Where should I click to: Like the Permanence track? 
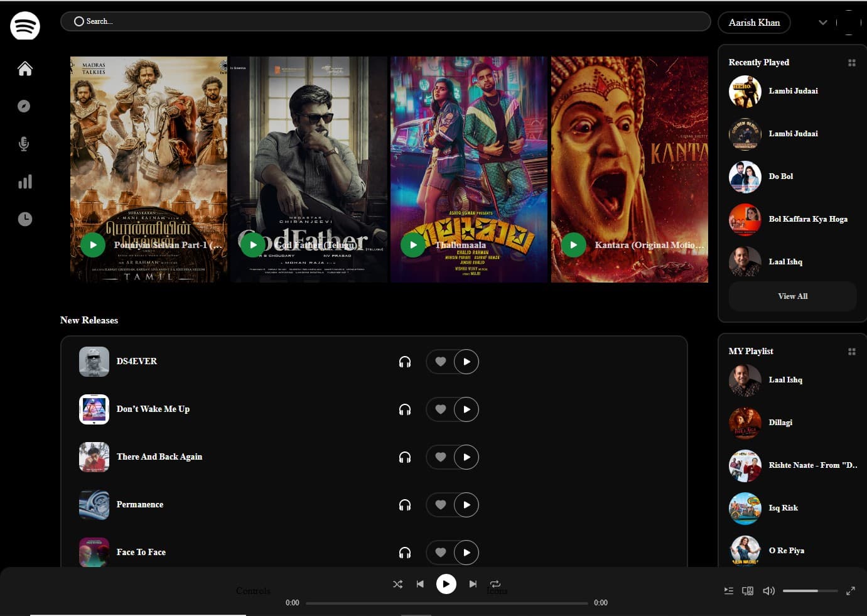[x=441, y=505]
